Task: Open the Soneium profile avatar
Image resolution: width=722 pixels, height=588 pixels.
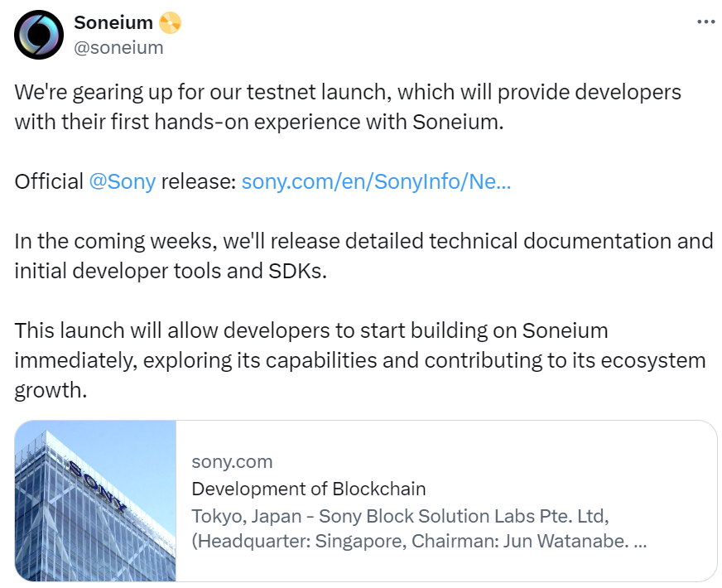Action: click(39, 35)
